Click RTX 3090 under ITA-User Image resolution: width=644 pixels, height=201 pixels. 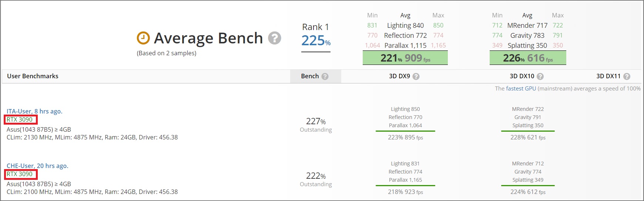point(20,119)
